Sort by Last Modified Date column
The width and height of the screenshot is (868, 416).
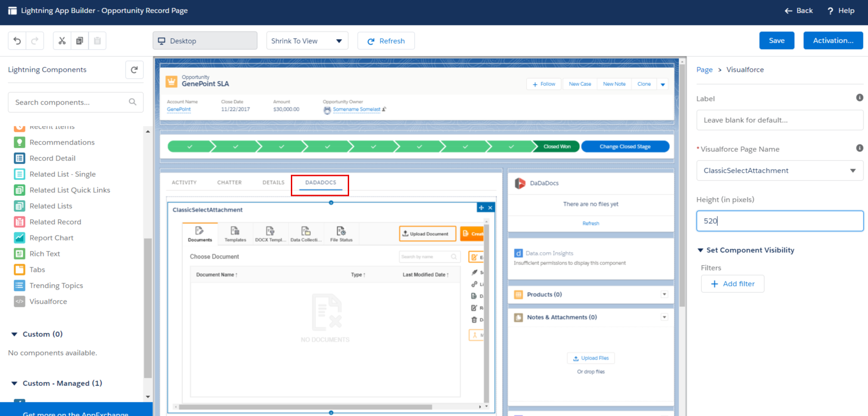tap(426, 275)
